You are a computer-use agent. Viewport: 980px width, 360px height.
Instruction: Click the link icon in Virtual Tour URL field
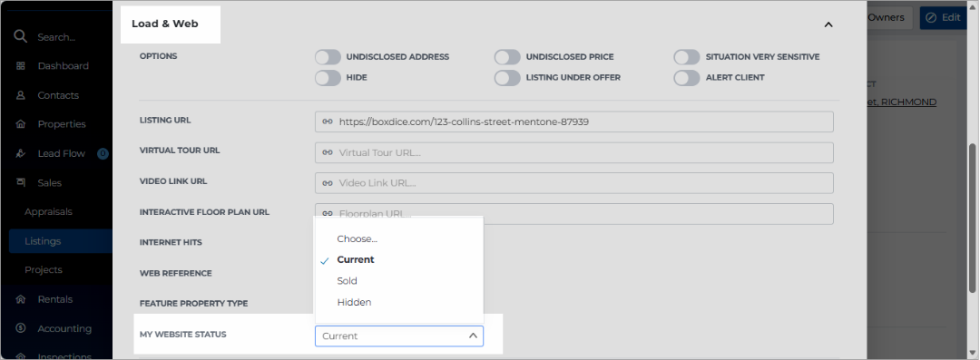(327, 152)
